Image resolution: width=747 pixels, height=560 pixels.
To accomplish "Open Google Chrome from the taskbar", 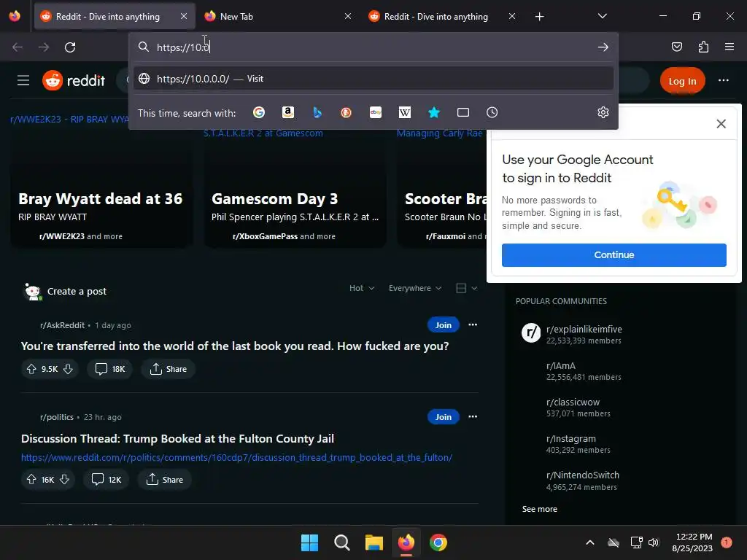I will pos(438,542).
